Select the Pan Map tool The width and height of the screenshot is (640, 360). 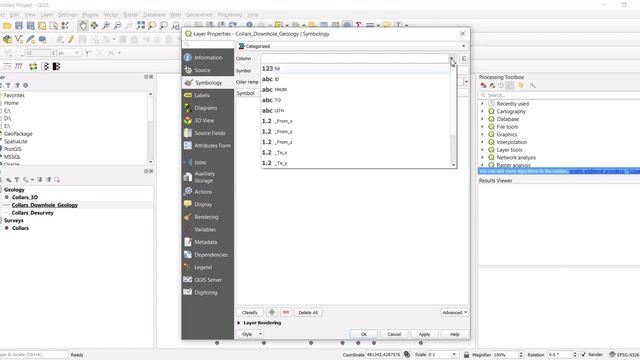[82, 26]
